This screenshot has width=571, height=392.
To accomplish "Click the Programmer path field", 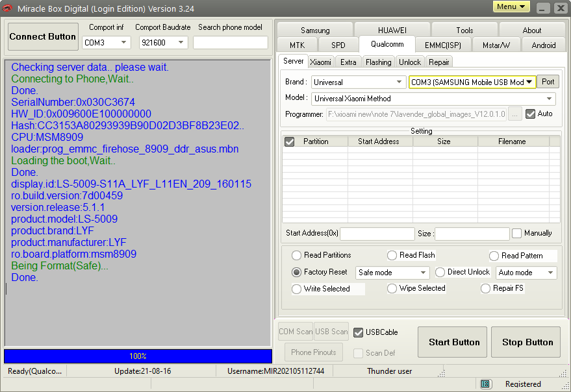I will [416, 114].
